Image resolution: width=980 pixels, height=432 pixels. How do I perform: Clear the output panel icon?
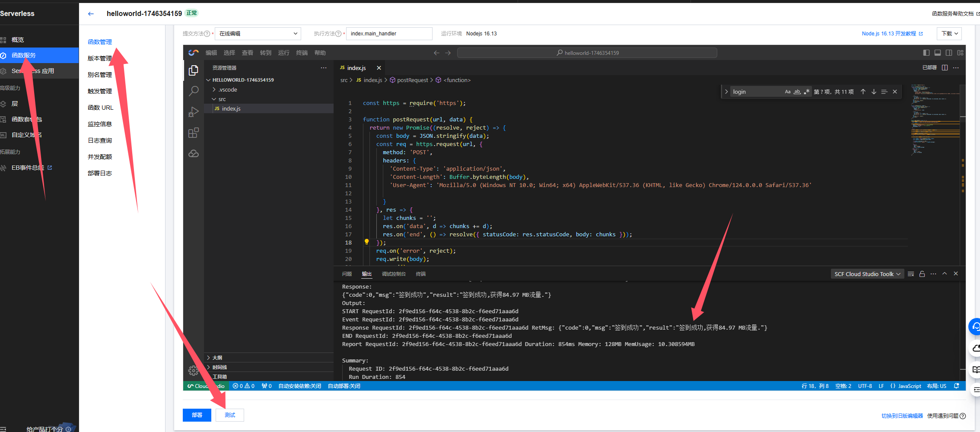pos(911,274)
